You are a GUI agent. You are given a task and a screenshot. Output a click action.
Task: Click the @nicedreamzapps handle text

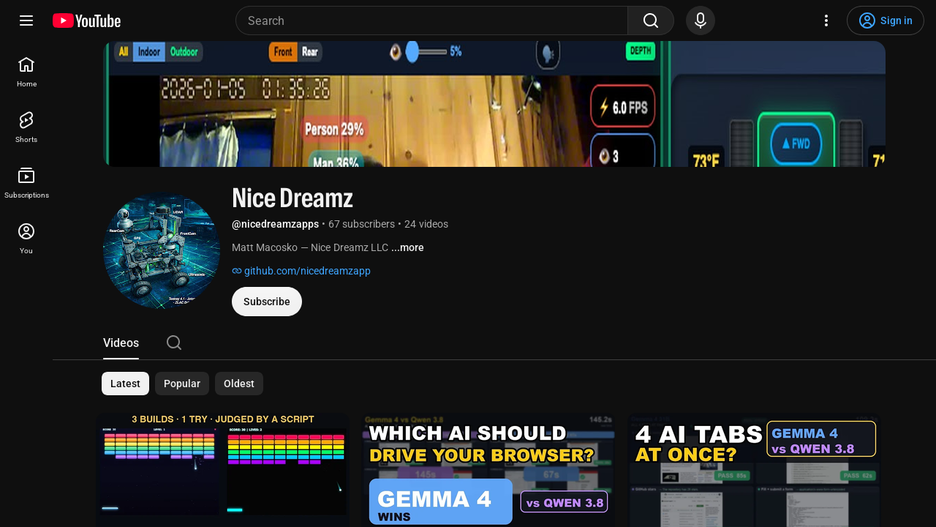coord(275,224)
